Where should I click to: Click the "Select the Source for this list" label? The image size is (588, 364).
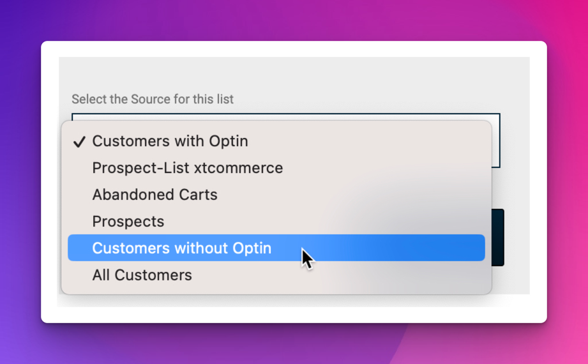pyautogui.click(x=153, y=99)
